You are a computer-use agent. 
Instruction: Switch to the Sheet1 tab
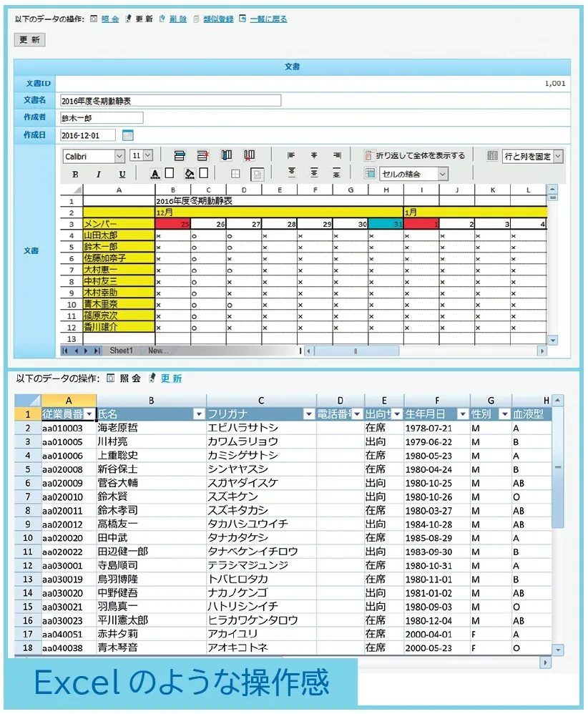121,351
